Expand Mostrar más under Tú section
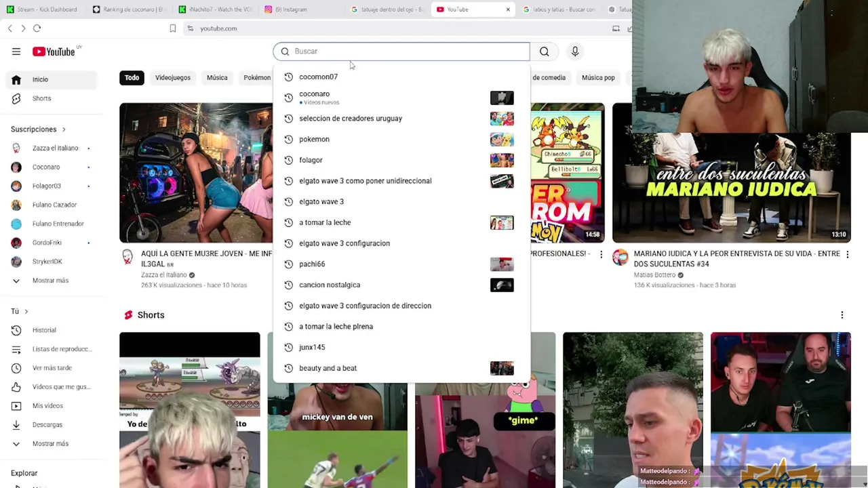Screen dimensions: 868x488 pyautogui.click(x=51, y=444)
